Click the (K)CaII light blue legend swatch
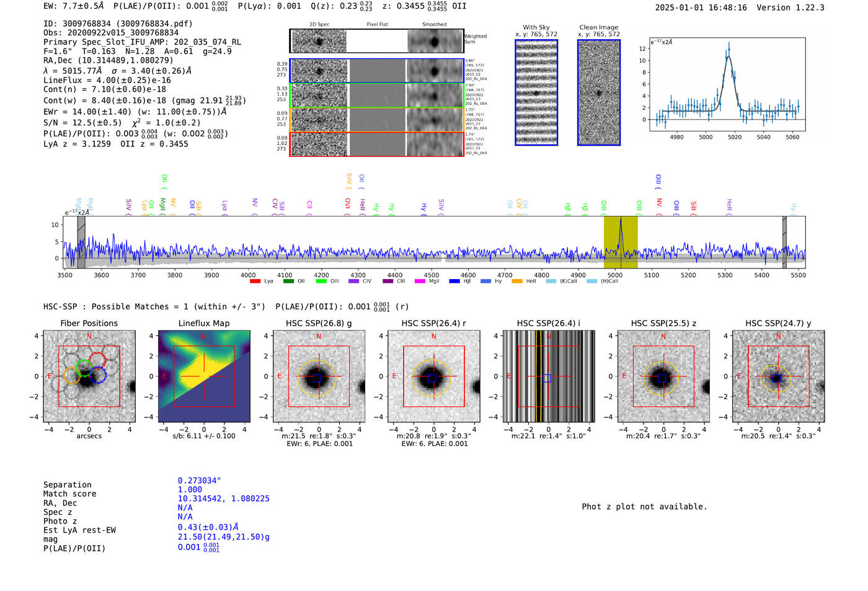This screenshot has height=591, width=868. point(551,282)
